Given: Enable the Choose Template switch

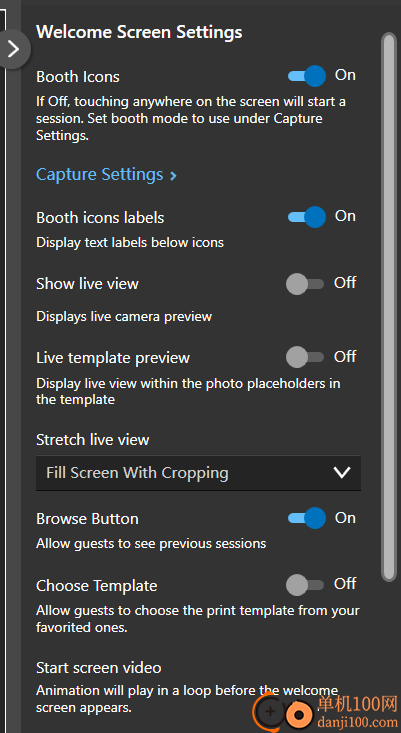Looking at the screenshot, I should 305,585.
